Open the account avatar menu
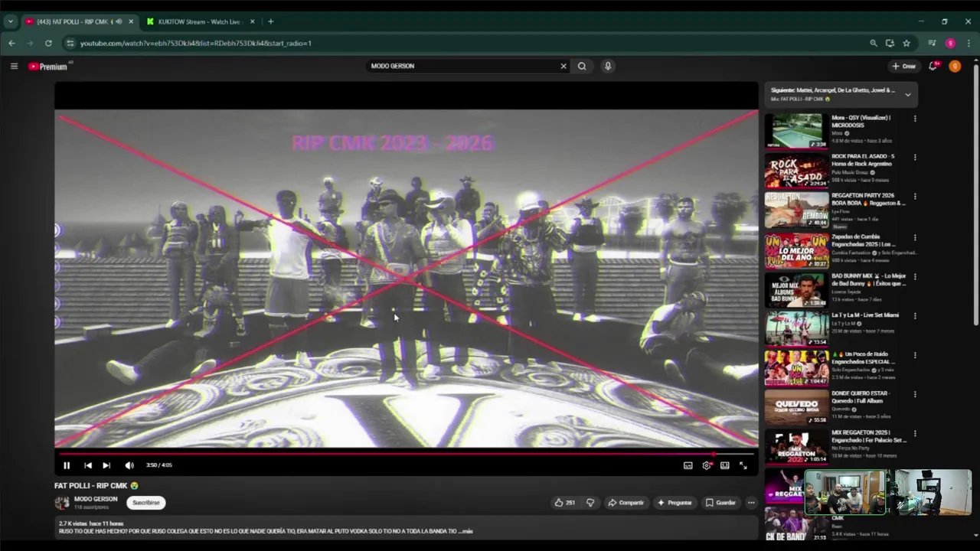The width and height of the screenshot is (980, 551). coord(955,67)
